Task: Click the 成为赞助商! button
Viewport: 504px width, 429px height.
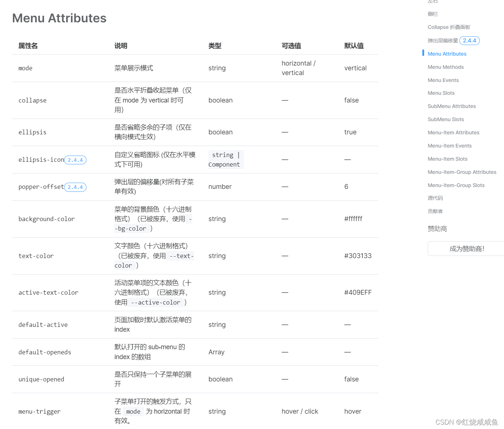Action: [x=466, y=249]
